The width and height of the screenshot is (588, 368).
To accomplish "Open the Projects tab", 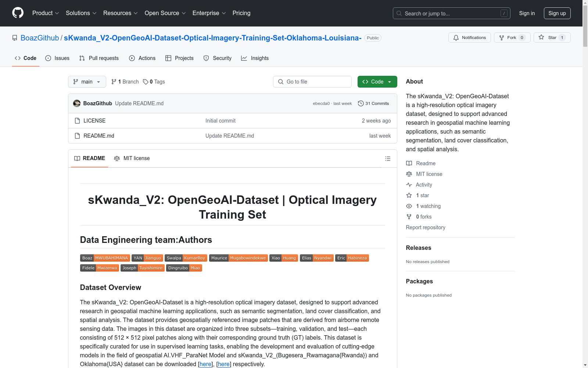I will point(179,58).
